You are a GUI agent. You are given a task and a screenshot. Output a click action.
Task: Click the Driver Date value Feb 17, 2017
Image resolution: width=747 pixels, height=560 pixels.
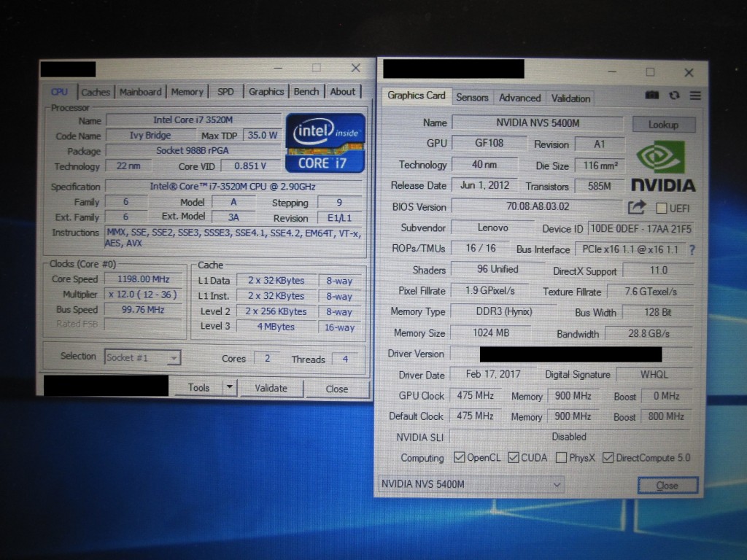pyautogui.click(x=493, y=374)
